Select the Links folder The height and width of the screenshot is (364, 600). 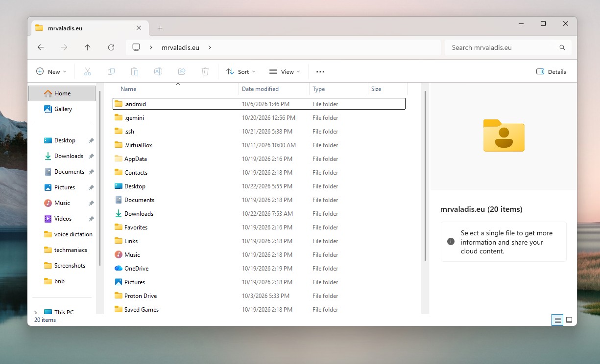click(x=259, y=241)
